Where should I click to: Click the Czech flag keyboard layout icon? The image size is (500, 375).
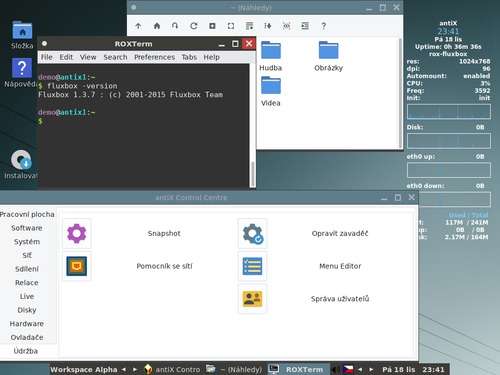tap(348, 369)
